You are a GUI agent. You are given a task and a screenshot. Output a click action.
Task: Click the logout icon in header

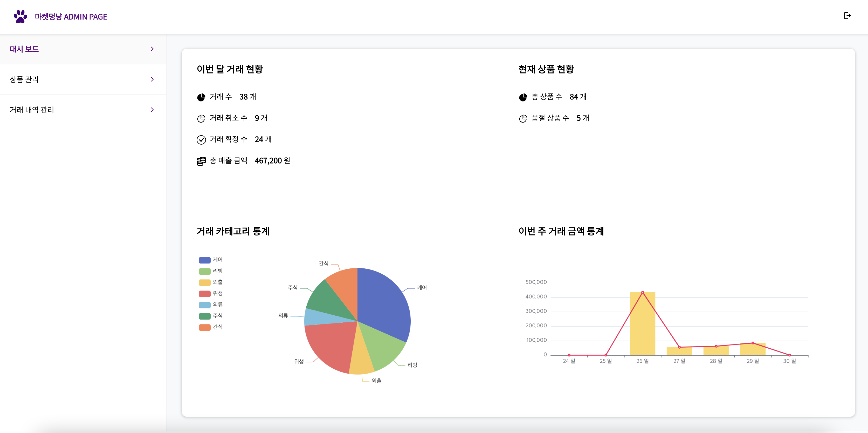pos(848,16)
